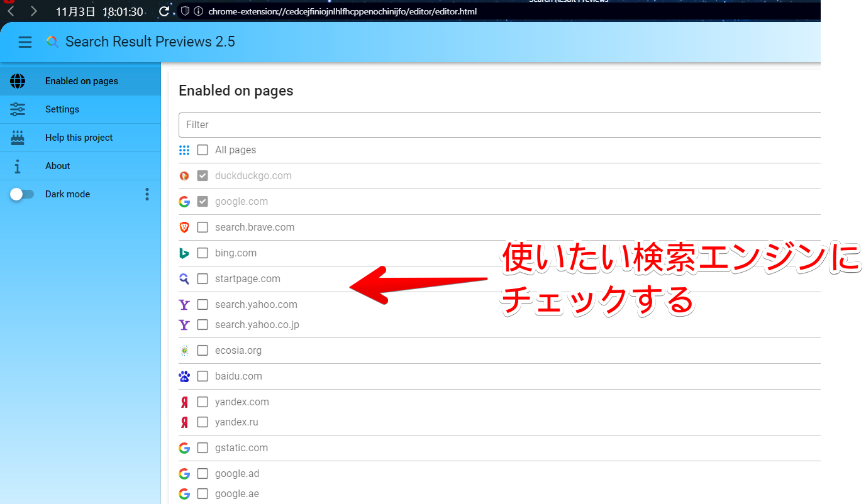Check the google.ad checkbox
The width and height of the screenshot is (866, 504).
[203, 474]
